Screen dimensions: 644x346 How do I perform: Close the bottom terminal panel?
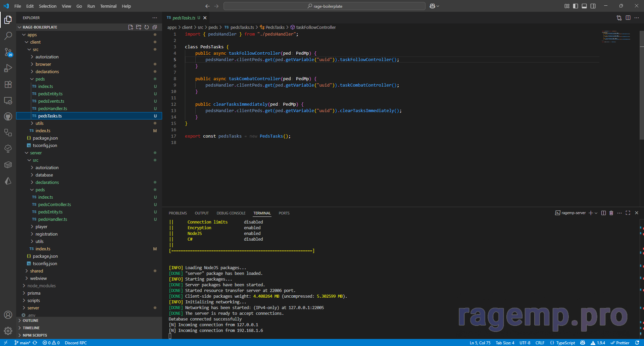pyautogui.click(x=637, y=213)
